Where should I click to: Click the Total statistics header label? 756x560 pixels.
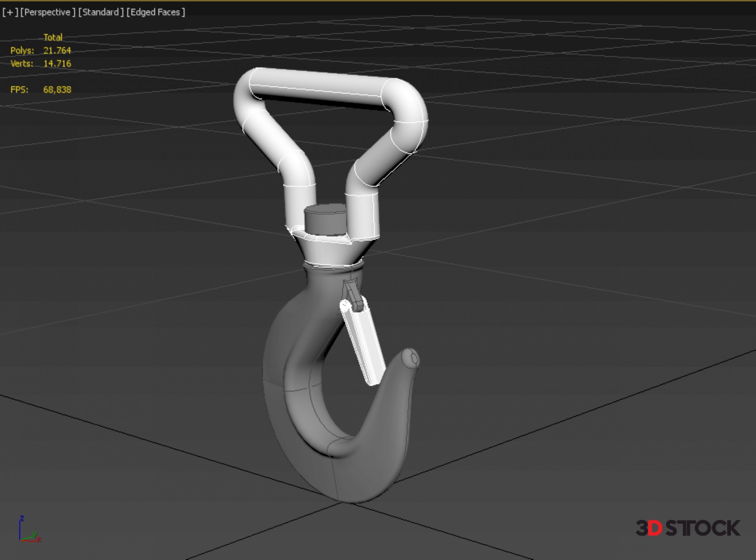[x=53, y=37]
